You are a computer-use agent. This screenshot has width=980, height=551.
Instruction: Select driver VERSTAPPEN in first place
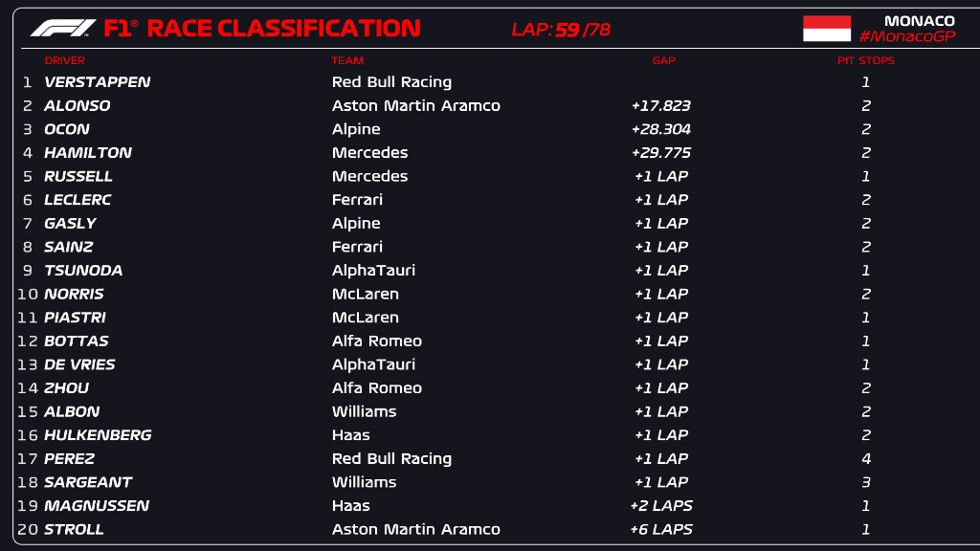pyautogui.click(x=97, y=82)
